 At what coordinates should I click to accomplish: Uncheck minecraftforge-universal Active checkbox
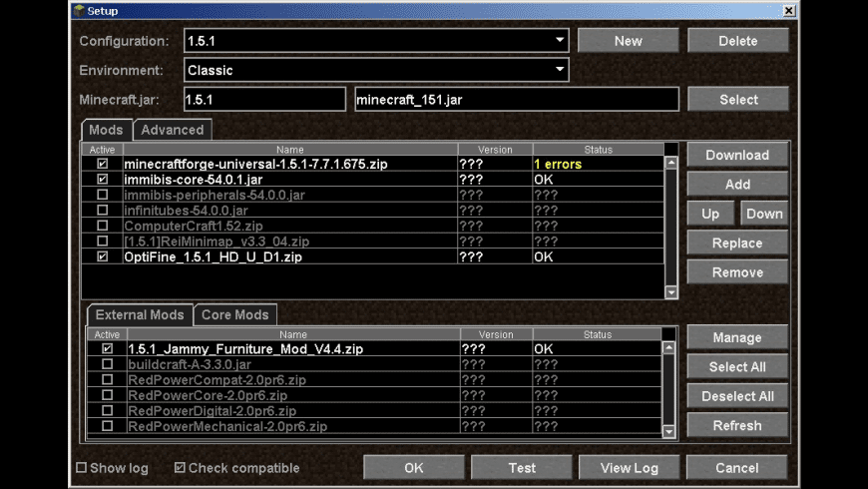pos(103,164)
